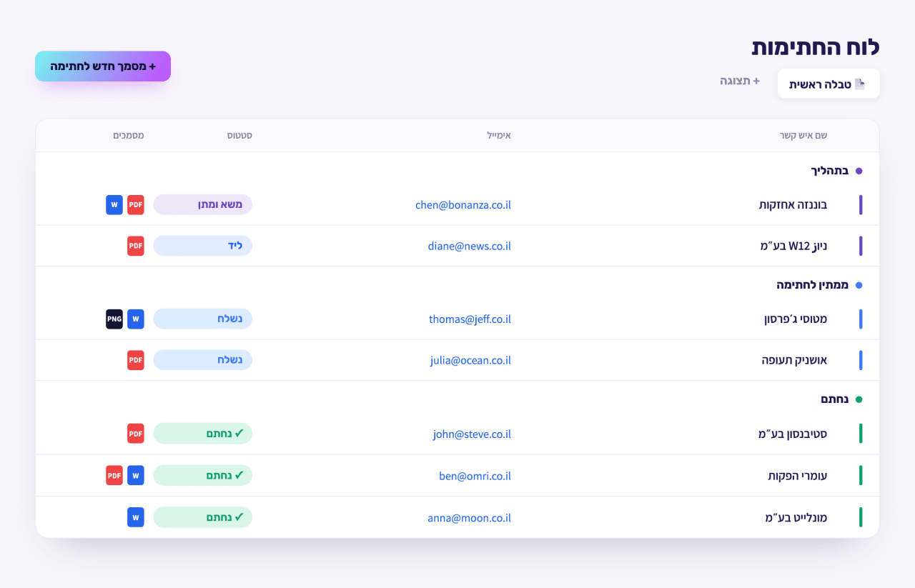Image resolution: width=915 pixels, height=588 pixels.
Task: Open the PDF icon in the עומרי הפקות row
Action: [x=114, y=475]
